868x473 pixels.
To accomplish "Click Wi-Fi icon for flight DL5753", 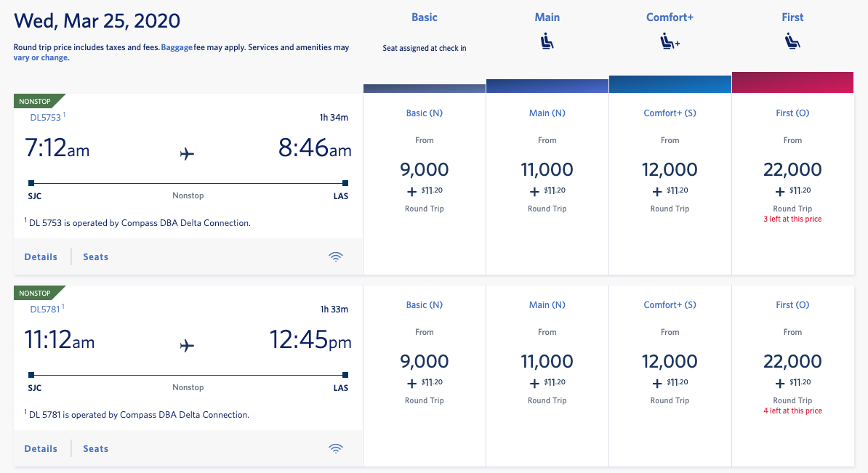I will point(336,256).
